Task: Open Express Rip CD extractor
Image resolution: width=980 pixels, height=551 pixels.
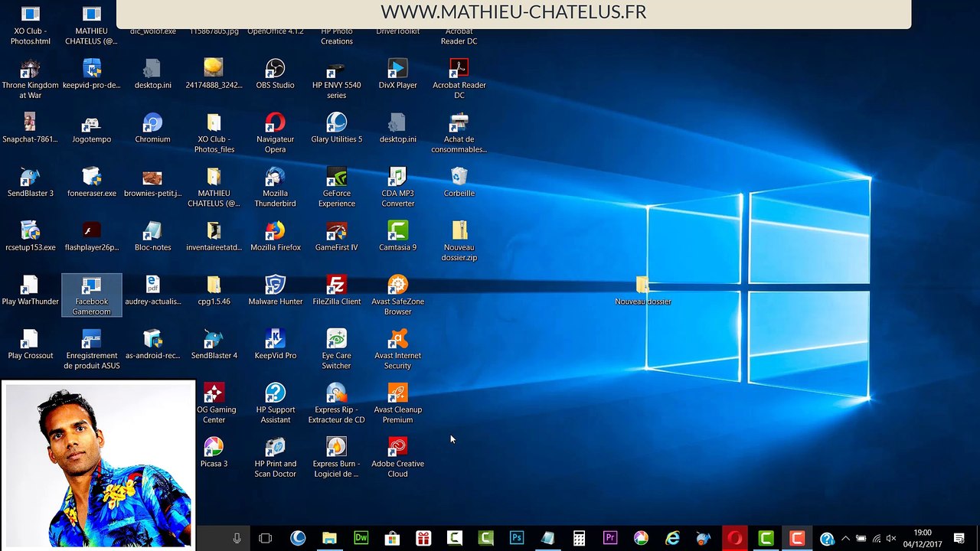Action: coord(336,404)
